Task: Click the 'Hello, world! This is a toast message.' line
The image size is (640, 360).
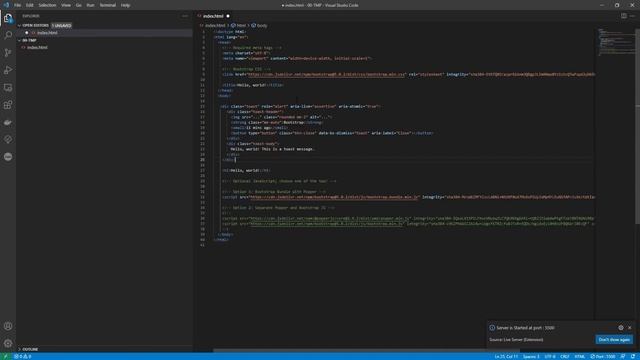Action: pyautogui.click(x=272, y=149)
